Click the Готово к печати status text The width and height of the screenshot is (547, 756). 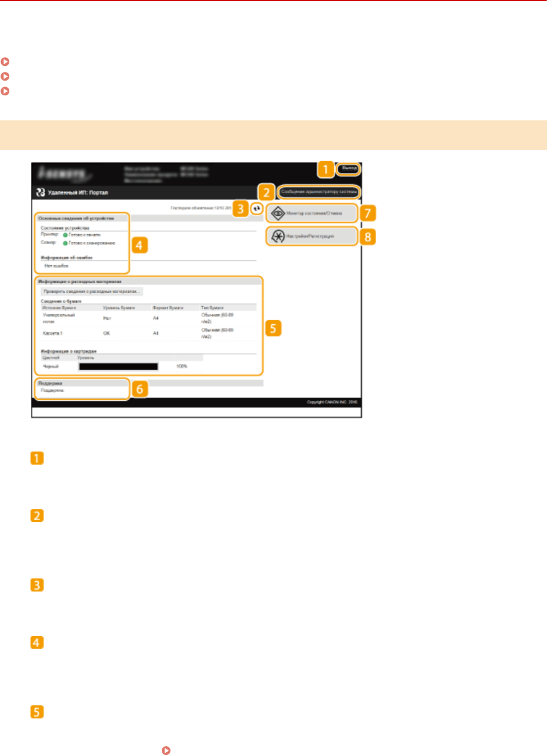(x=84, y=235)
